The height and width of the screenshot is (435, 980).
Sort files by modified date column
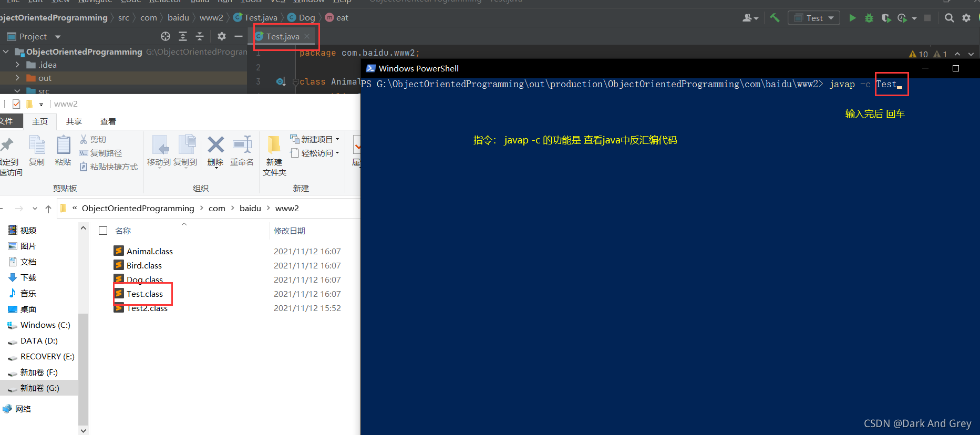click(x=290, y=231)
